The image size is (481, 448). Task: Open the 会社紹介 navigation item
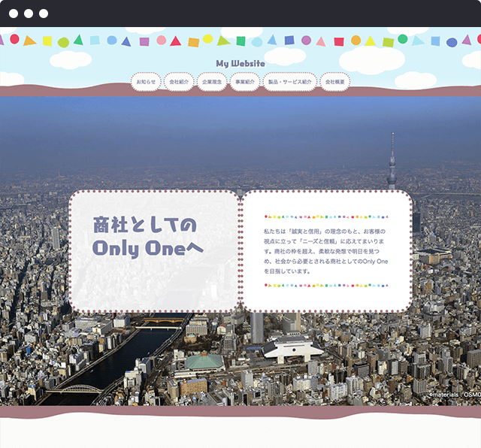pyautogui.click(x=179, y=82)
